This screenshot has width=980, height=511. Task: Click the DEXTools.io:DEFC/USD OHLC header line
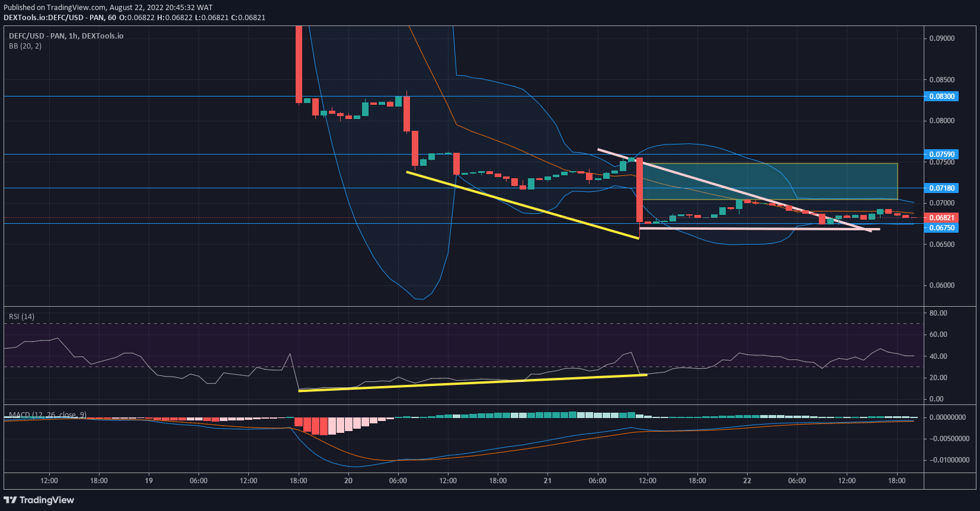click(134, 17)
